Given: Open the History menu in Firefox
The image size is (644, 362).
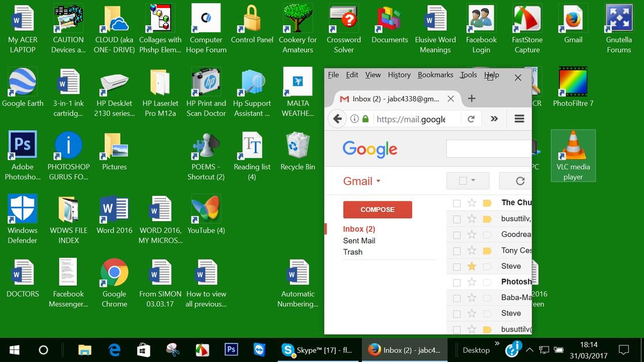Looking at the screenshot, I should click(399, 75).
